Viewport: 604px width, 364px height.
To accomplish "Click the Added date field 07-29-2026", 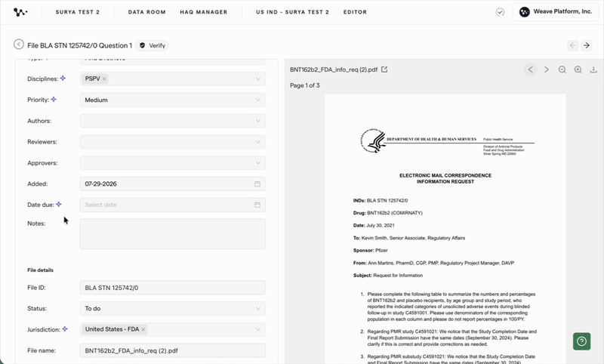I will (x=173, y=184).
